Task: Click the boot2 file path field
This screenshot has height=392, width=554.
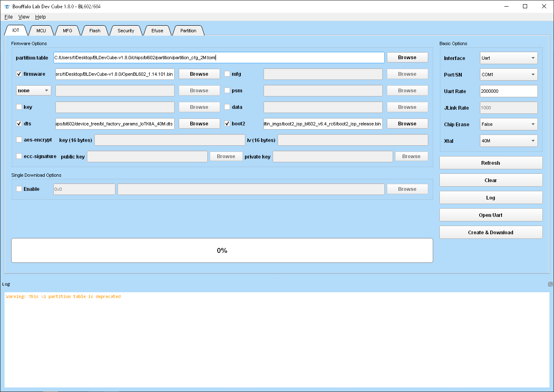Action: (x=323, y=124)
